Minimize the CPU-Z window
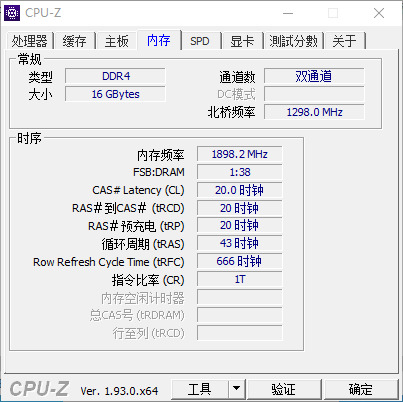 click(288, 13)
